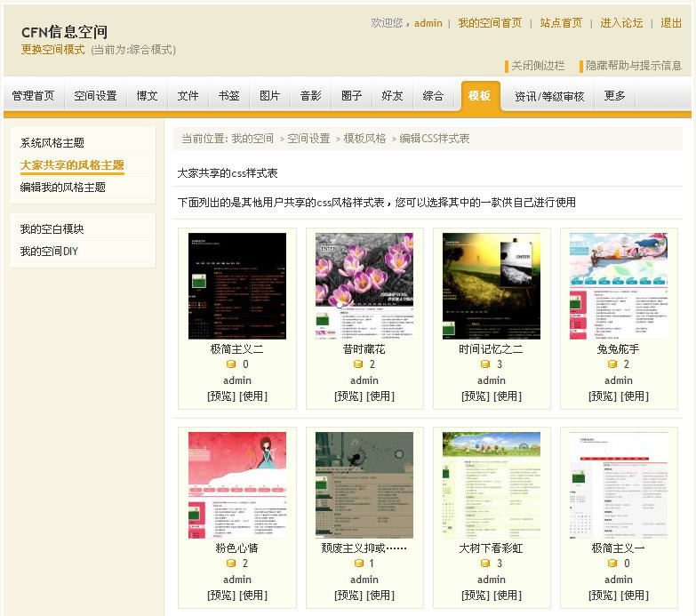Open the 昔时藏花 theme thumbnail
696x616 pixels.
pos(364,285)
